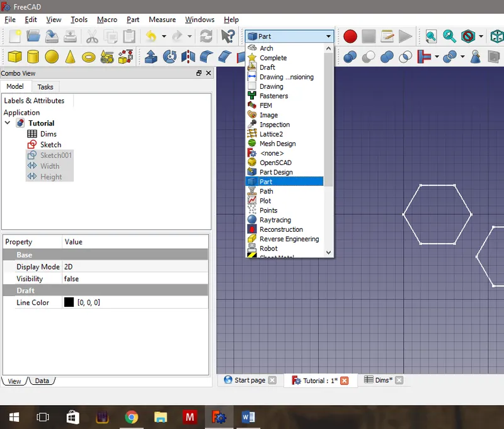Select the Cylinder primitive tool
504x429 pixels.
31,57
